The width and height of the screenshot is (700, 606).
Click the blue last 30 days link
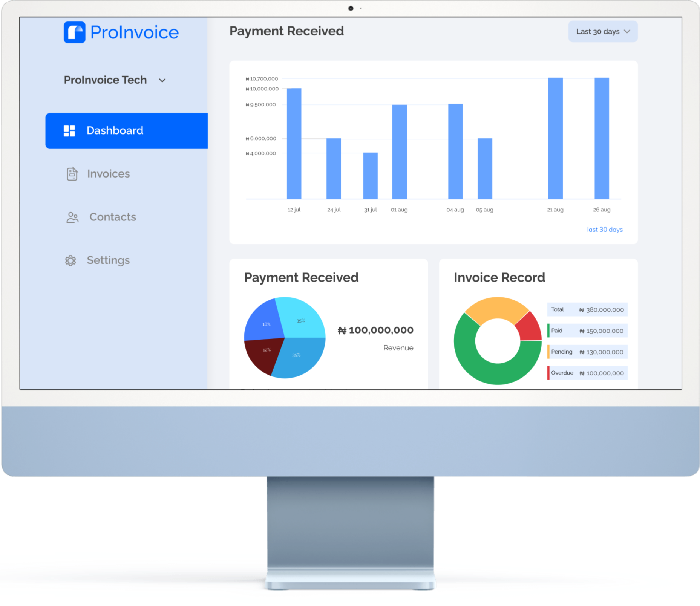pos(604,230)
